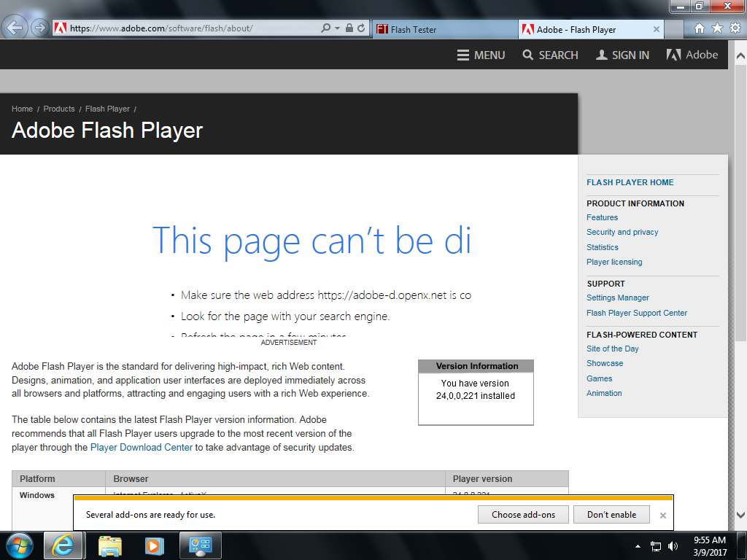Switch to the Flash Tester tab
The image size is (747, 560).
445,29
